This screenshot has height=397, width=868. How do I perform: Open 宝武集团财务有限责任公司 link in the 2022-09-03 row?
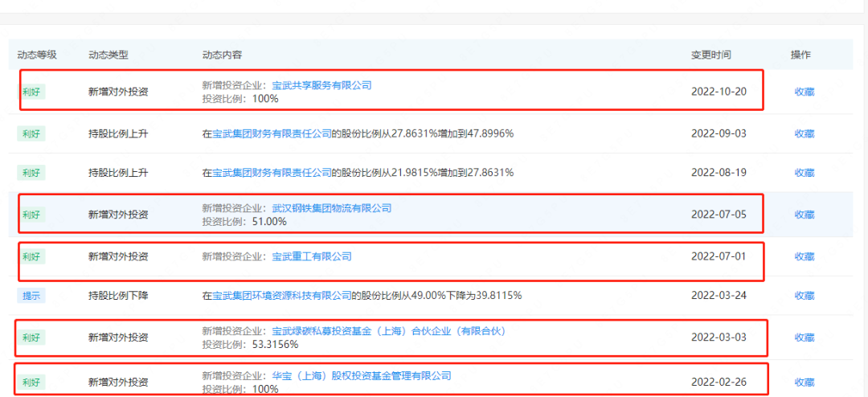click(272, 134)
